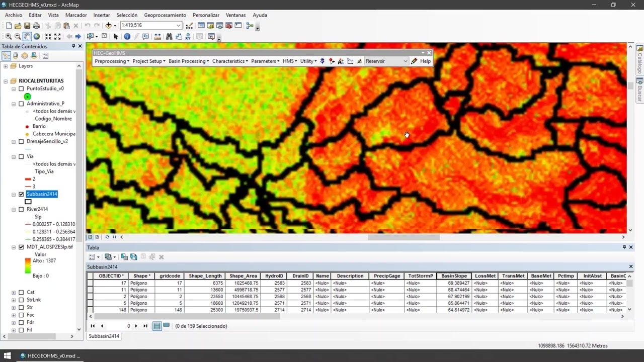The height and width of the screenshot is (362, 644).
Task: Open the Preprocessing dropdown menu
Action: pos(112,61)
